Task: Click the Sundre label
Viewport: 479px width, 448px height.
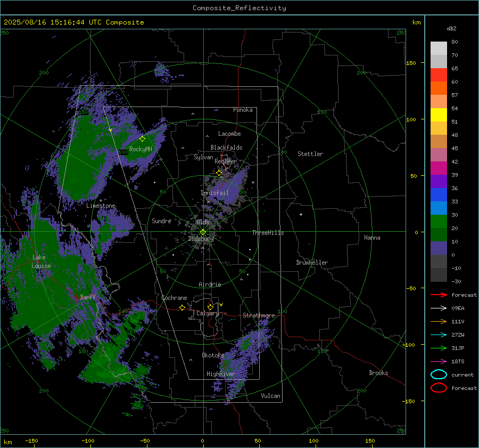Action: point(161,221)
